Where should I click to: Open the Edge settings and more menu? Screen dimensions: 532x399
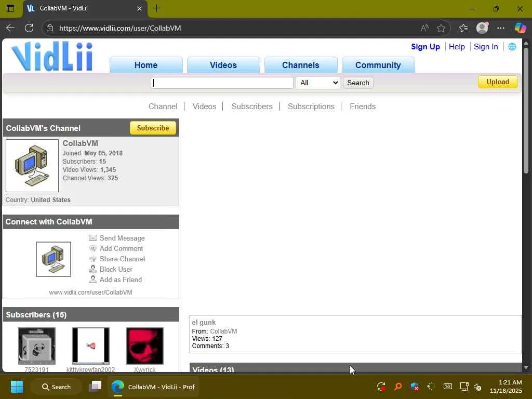(501, 28)
